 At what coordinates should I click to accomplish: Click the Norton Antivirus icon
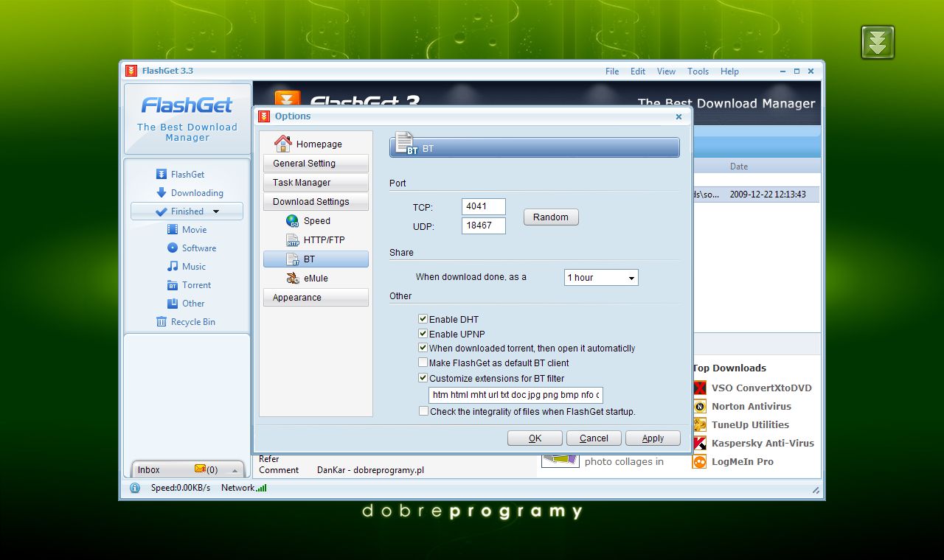(699, 406)
